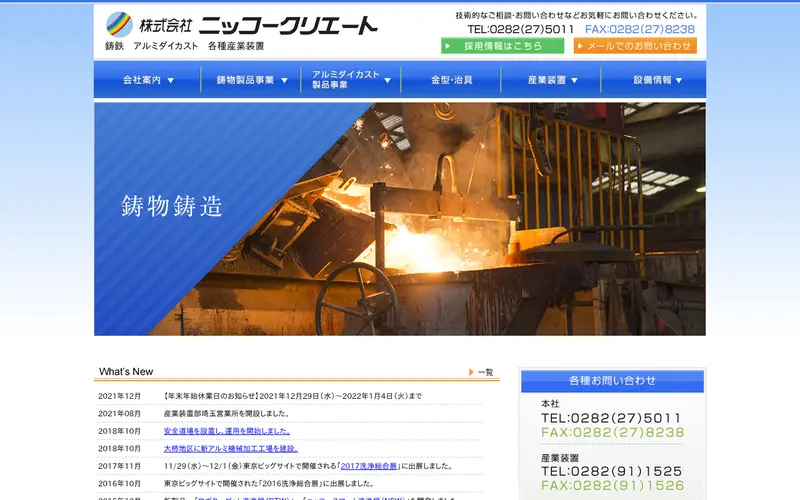Click the 本社 label in the contact panel
This screenshot has height=500, width=800.
coord(550,404)
